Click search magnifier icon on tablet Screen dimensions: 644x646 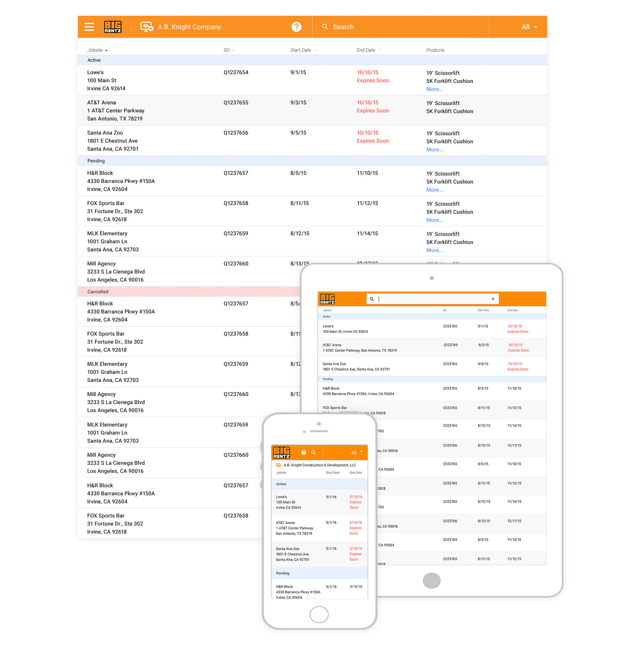pyautogui.click(x=372, y=299)
